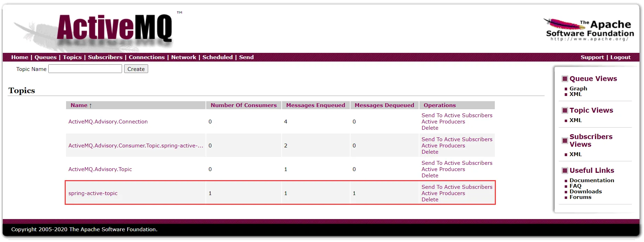Open the Support link

point(592,57)
